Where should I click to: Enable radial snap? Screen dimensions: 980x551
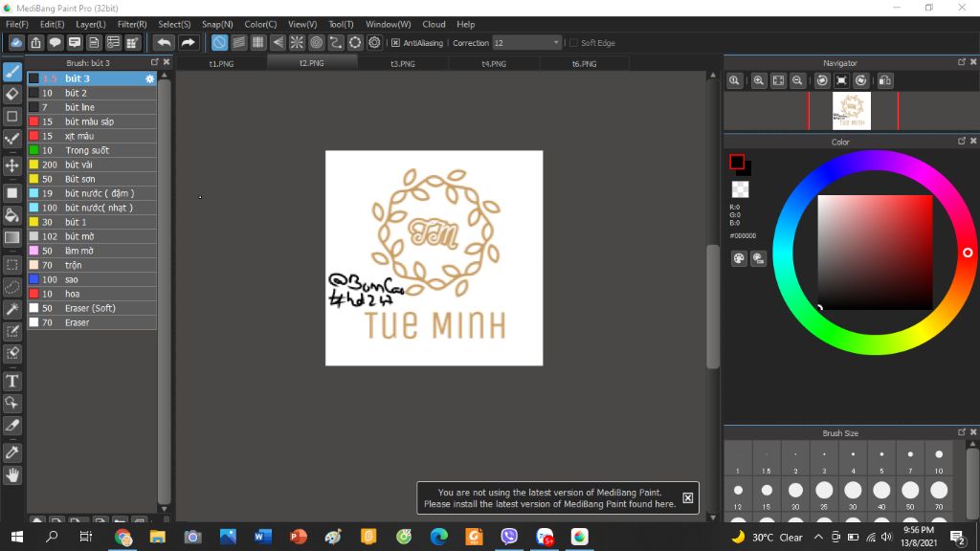click(x=297, y=42)
